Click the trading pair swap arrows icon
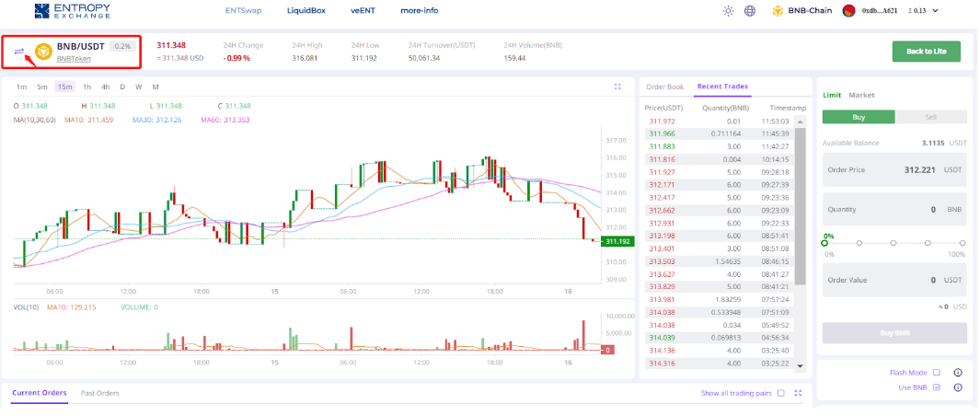The width and height of the screenshot is (980, 416). click(x=19, y=52)
